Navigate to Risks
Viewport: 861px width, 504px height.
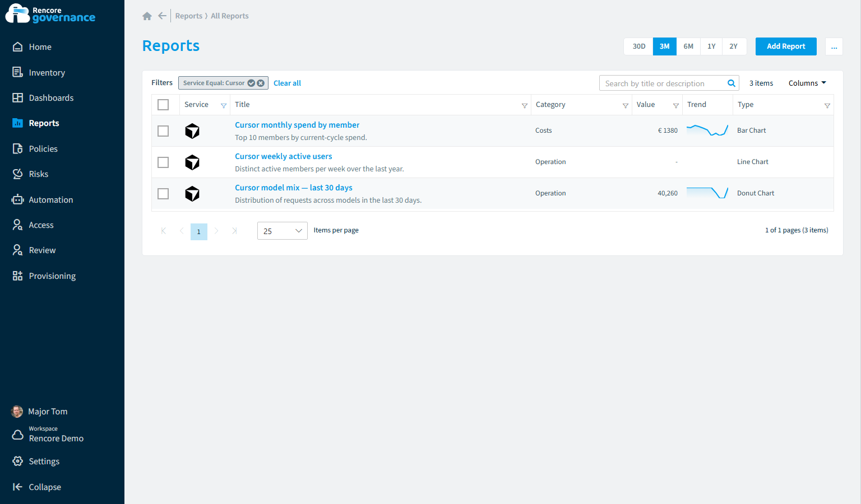coord(38,174)
